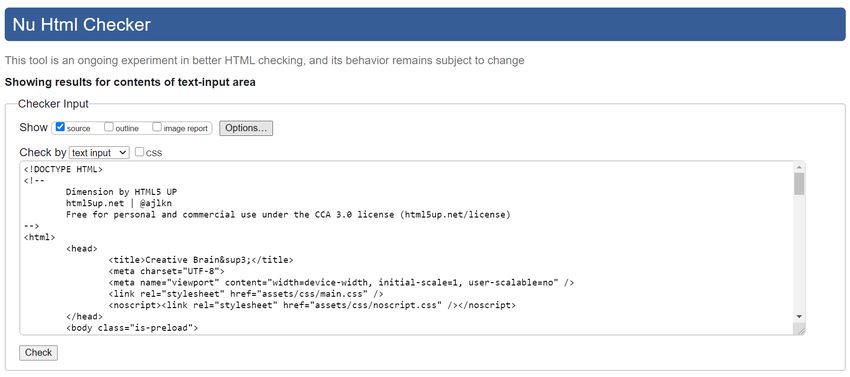Click the main.css stylesheet link line
850x377 pixels.
(246, 294)
